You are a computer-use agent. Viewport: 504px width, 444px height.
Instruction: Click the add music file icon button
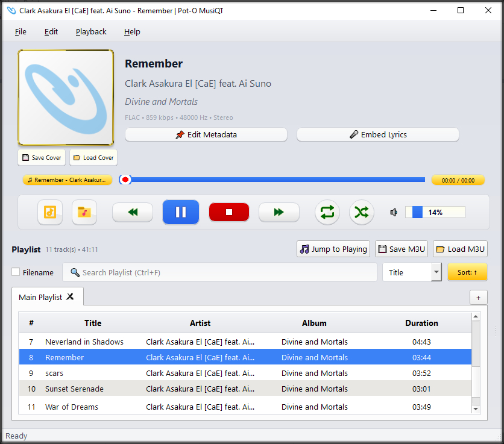tap(50, 212)
